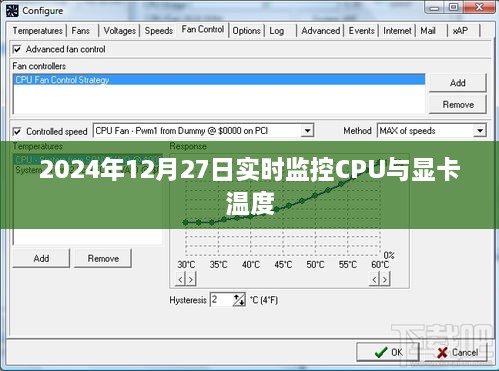499x371 pixels.
Task: Click Remove below the Temperatures list
Action: pyautogui.click(x=103, y=258)
